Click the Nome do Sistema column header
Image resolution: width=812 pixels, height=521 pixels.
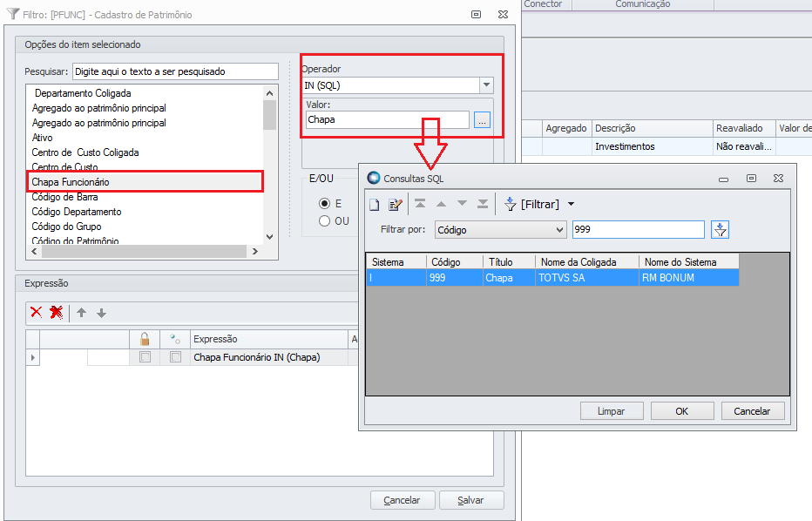point(689,262)
